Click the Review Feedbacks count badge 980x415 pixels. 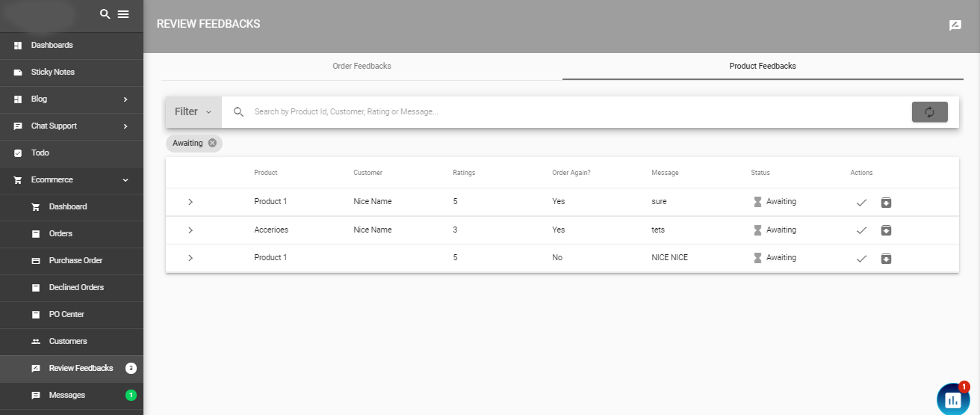[x=131, y=368]
